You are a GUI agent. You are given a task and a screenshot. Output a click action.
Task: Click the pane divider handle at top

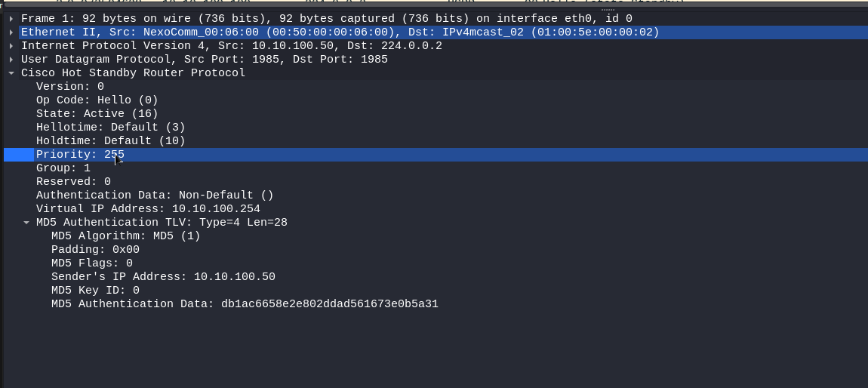tap(608, 9)
